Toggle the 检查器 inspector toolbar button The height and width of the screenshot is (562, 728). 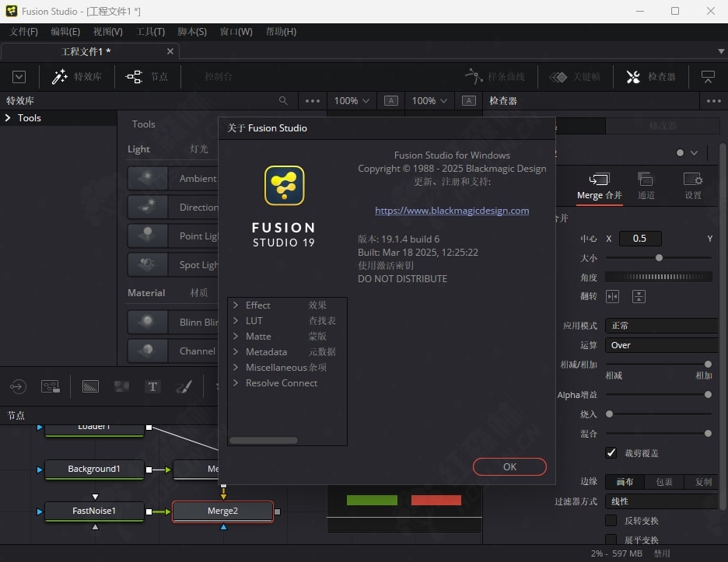650,77
